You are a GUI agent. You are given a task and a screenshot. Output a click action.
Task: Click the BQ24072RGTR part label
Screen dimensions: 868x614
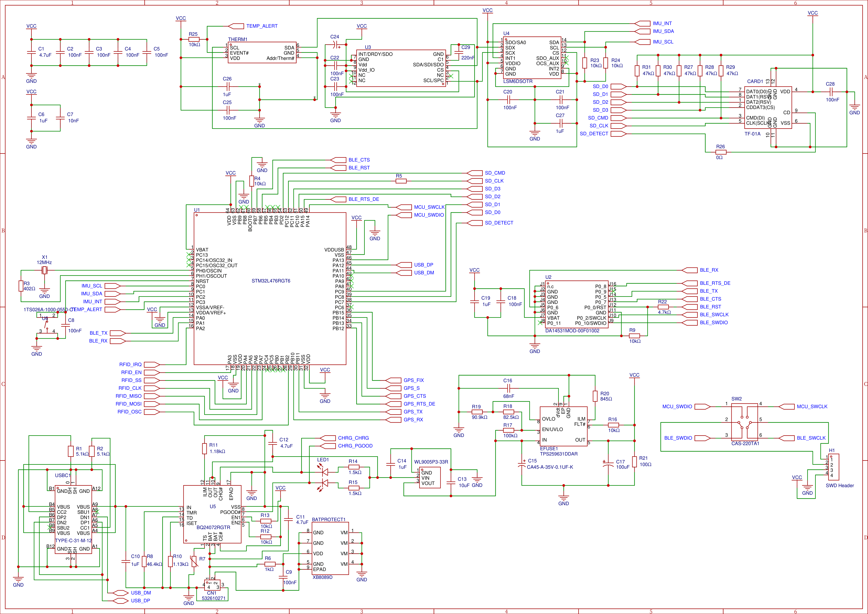pyautogui.click(x=213, y=527)
